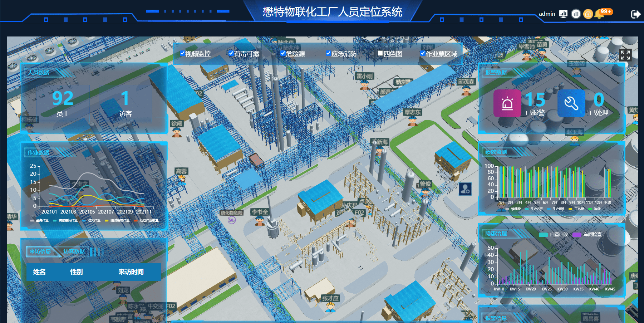Click the 来访时间 column header

click(x=131, y=272)
